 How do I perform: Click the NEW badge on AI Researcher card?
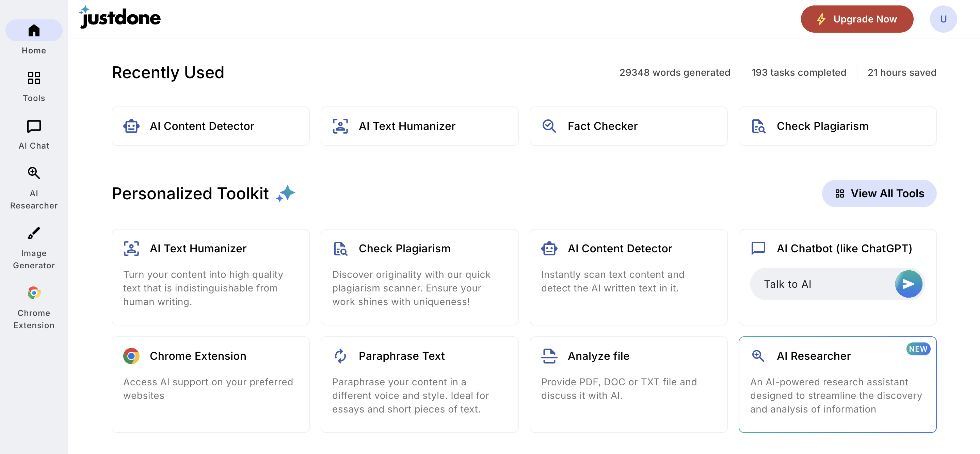coord(918,349)
